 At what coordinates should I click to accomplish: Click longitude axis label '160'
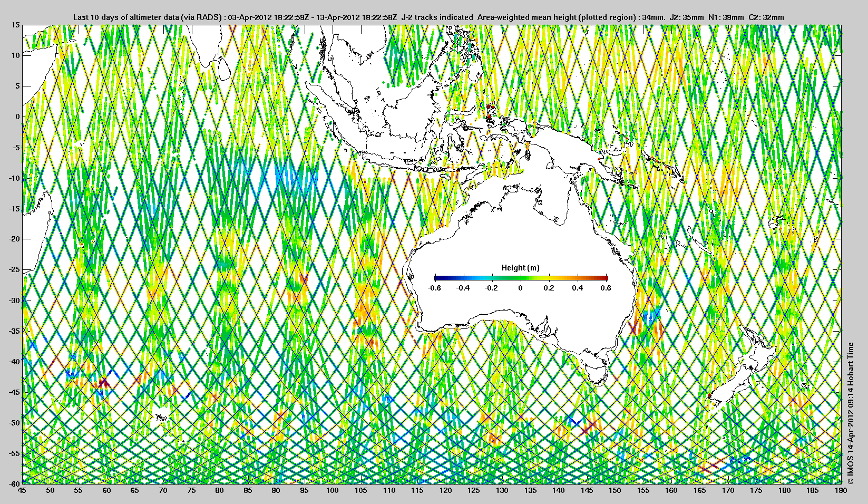(671, 490)
